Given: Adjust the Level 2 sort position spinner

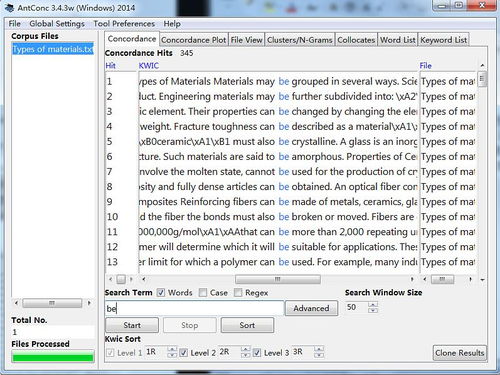Looking at the screenshot, I should (245, 352).
